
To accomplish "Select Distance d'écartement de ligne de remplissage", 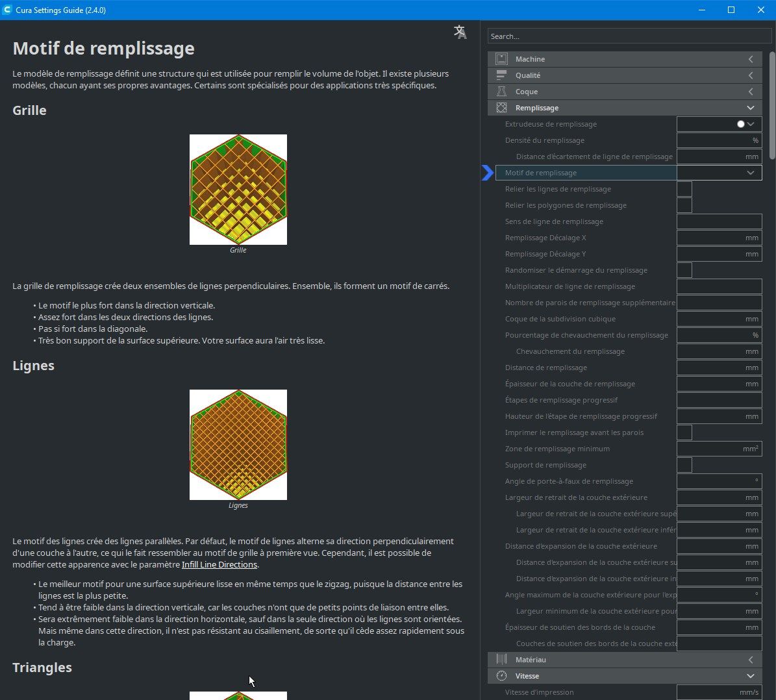I will click(594, 156).
